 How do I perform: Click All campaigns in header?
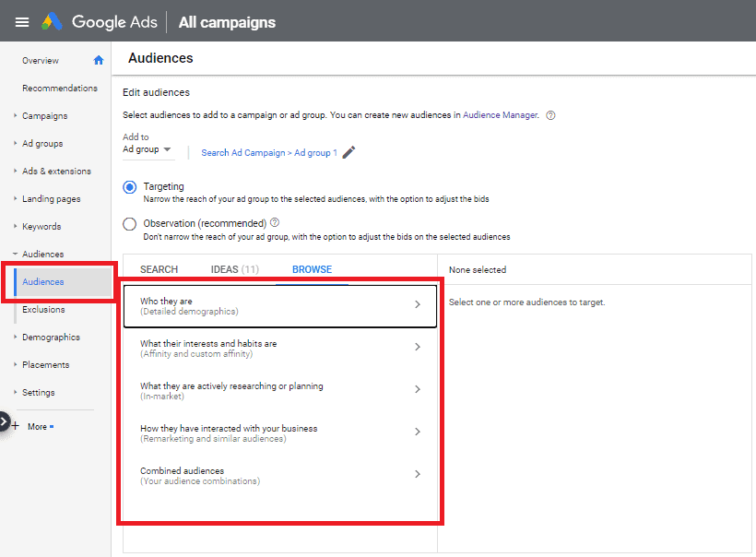pos(227,22)
